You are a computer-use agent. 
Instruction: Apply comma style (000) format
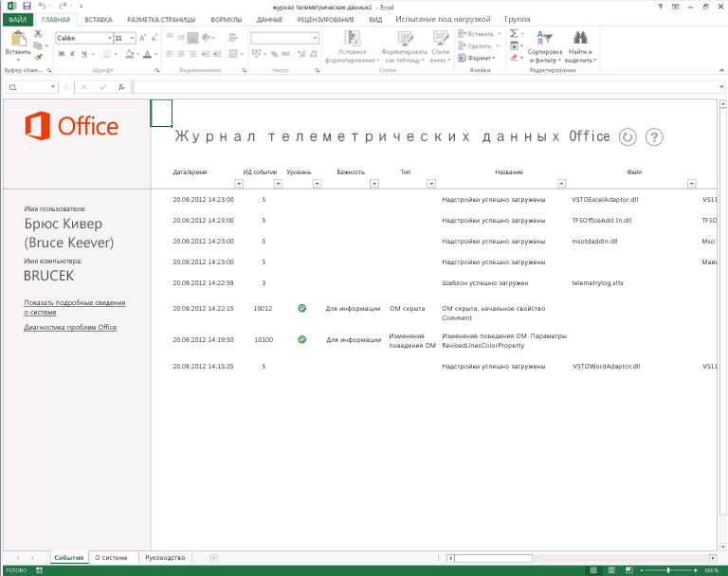(x=286, y=54)
